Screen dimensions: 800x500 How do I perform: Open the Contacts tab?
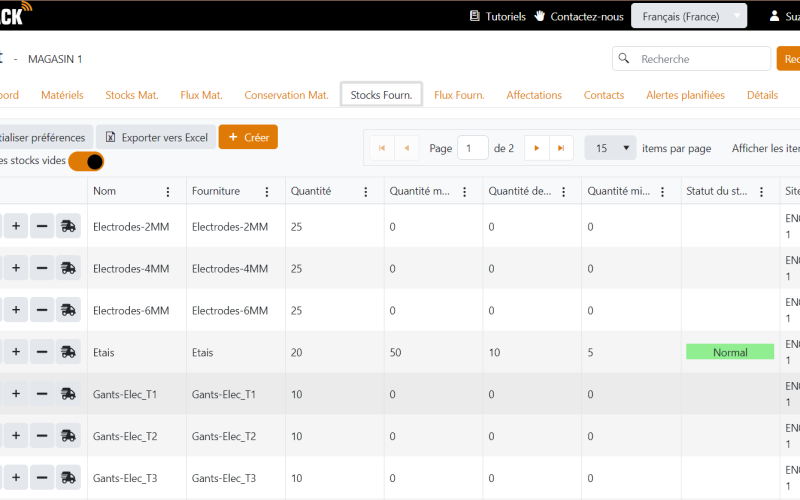[x=604, y=95]
